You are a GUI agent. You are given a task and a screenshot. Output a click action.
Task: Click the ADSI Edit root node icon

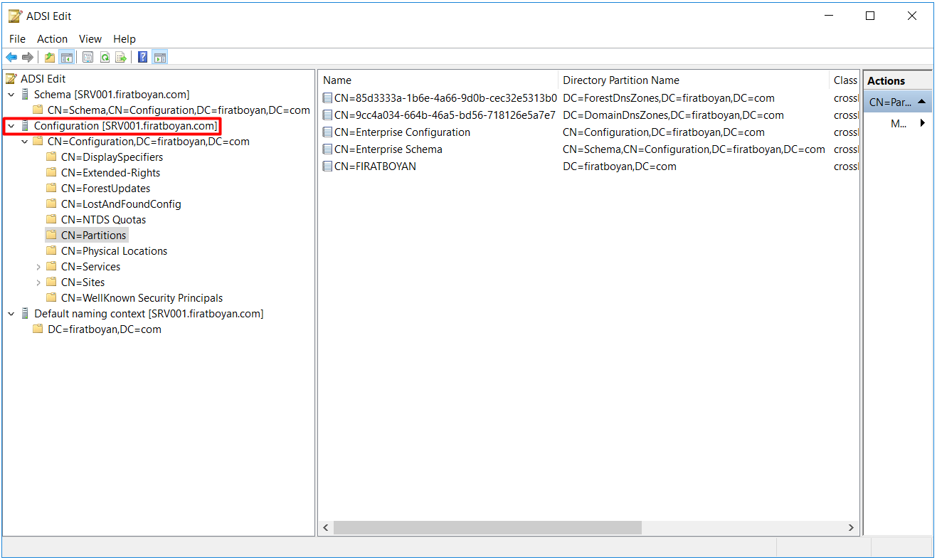[12, 79]
